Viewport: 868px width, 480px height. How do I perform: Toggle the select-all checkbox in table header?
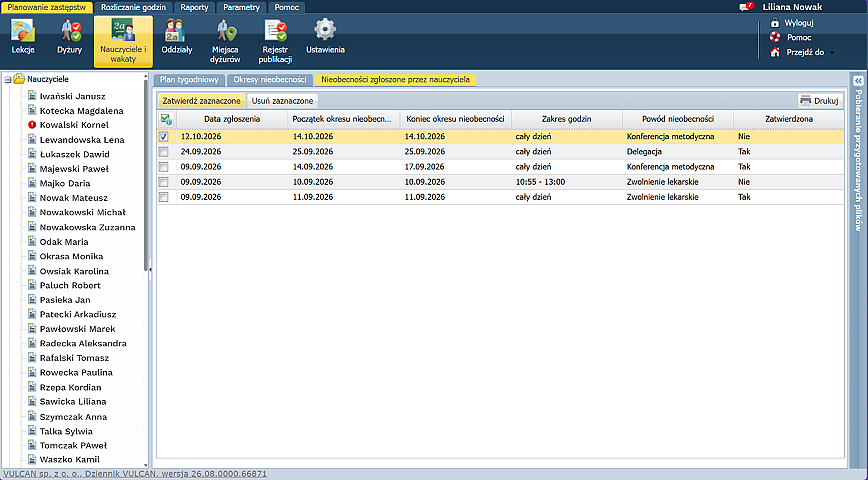pos(166,119)
